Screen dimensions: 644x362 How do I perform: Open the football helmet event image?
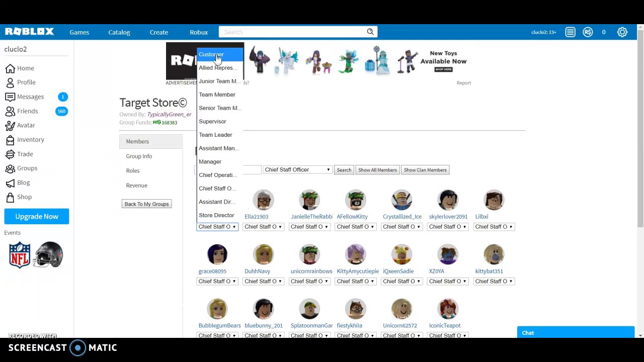49,254
